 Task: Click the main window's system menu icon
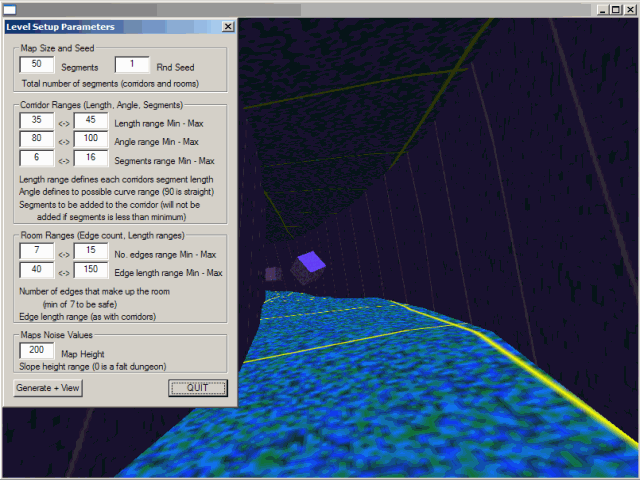pos(9,10)
